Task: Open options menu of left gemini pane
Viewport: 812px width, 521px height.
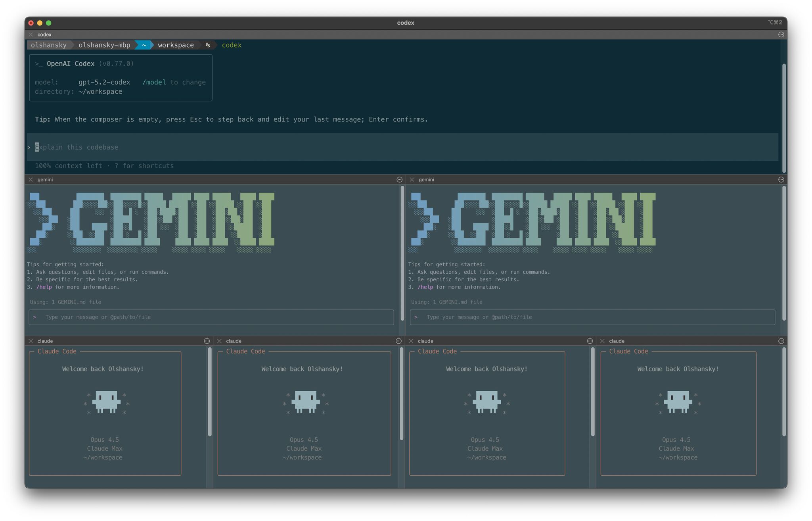Action: 399,180
